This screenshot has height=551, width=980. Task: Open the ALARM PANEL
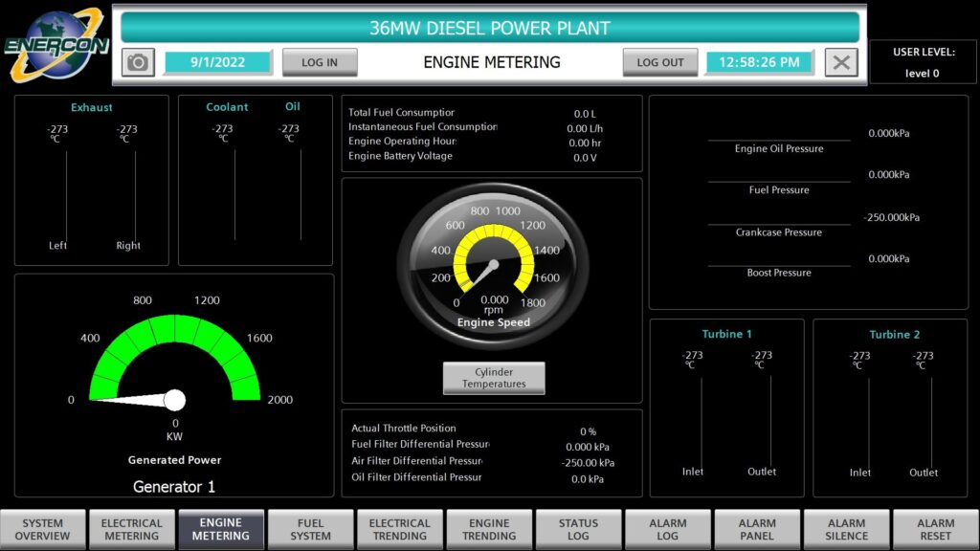point(757,528)
